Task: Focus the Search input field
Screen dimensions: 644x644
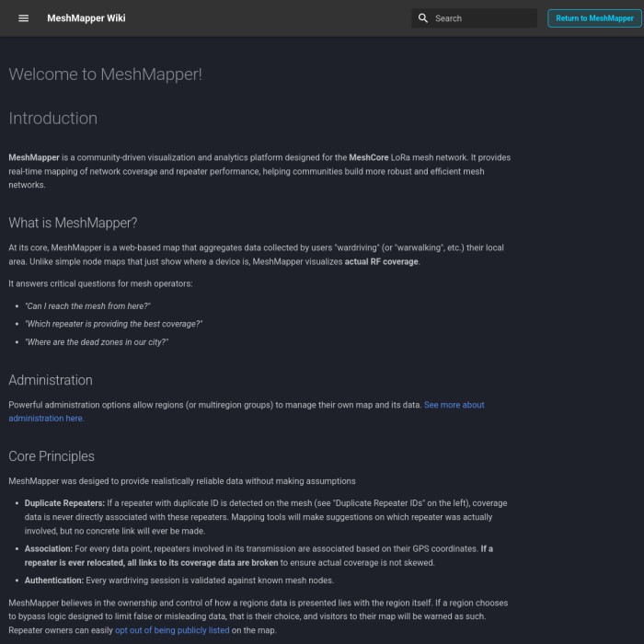Action: click(482, 18)
